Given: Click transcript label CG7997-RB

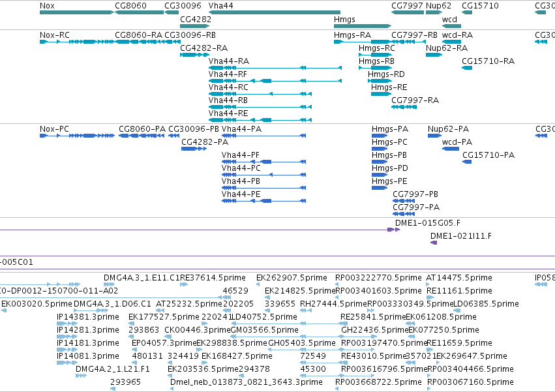Looking at the screenshot, I should click(x=415, y=35).
